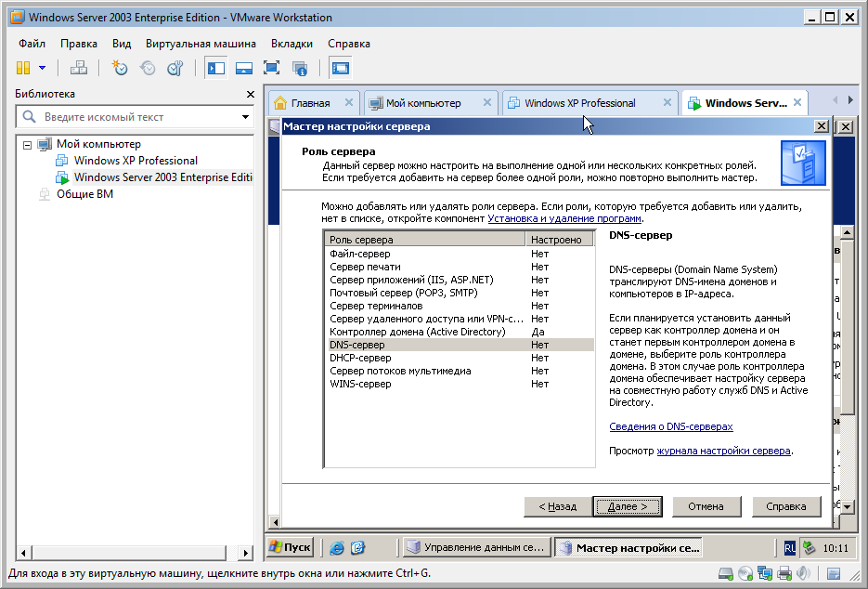Screen dimensions: 868x589
Task: Toggle the library sidebar view
Action: tap(215, 68)
